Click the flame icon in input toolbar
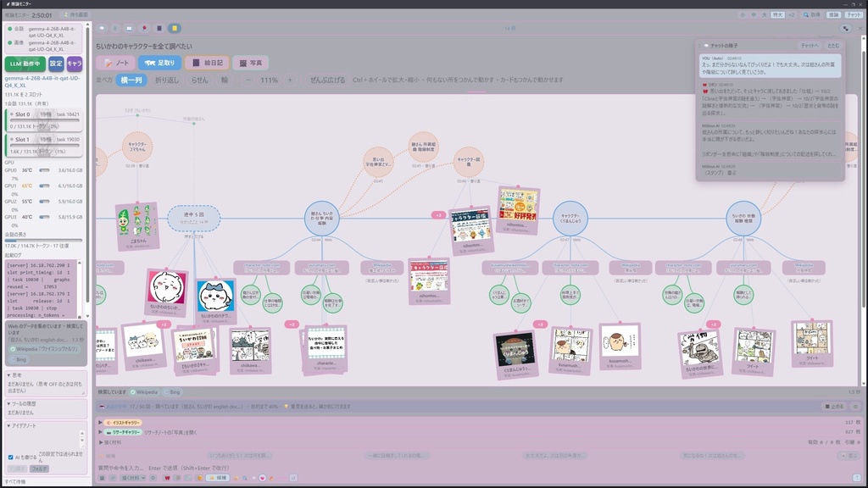This screenshot has width=868, height=488. pos(271,478)
